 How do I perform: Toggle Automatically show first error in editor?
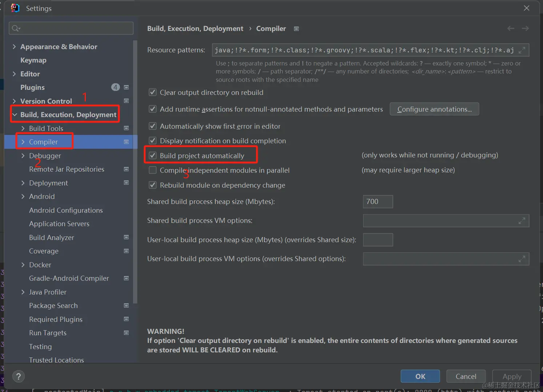(153, 126)
